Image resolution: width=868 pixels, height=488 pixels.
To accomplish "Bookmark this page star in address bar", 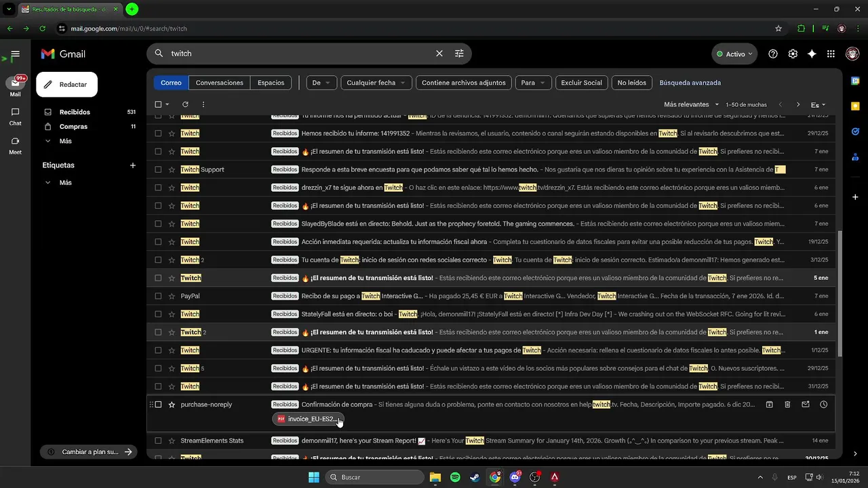I will click(x=778, y=28).
